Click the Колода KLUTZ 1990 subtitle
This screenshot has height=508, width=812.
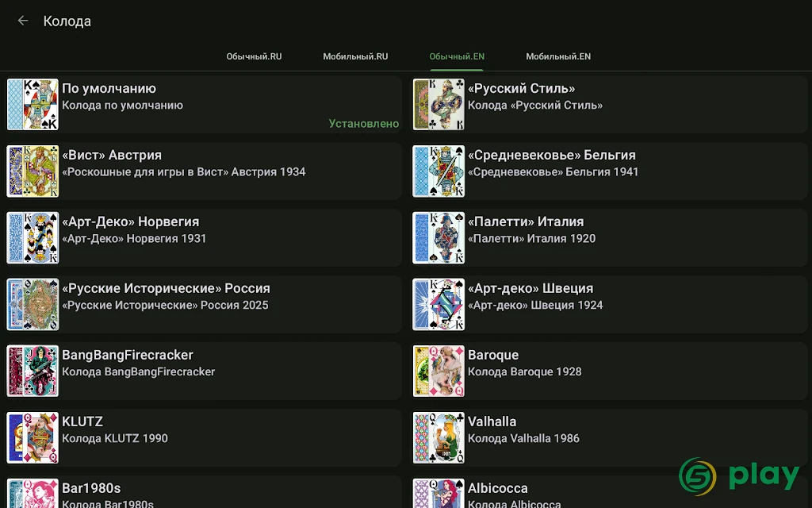point(115,438)
